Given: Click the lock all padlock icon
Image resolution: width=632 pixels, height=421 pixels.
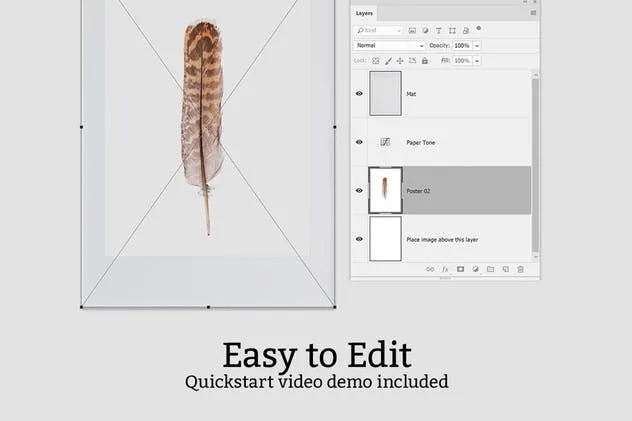Looking at the screenshot, I should (425, 61).
